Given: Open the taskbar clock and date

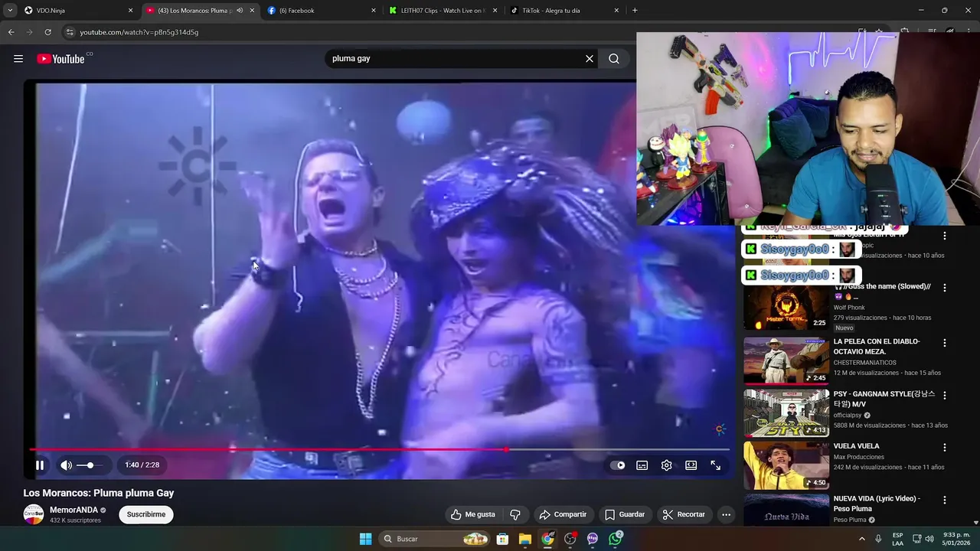Looking at the screenshot, I should 956,539.
